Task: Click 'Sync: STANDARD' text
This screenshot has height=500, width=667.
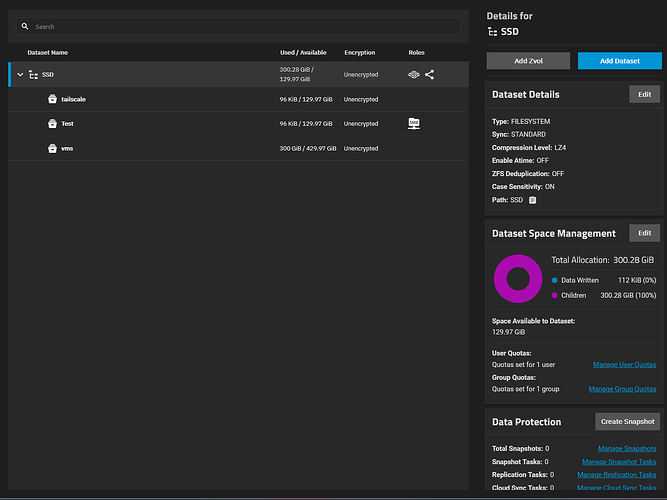Action: [x=519, y=134]
